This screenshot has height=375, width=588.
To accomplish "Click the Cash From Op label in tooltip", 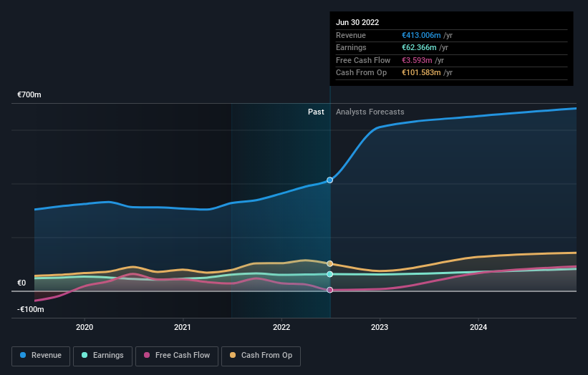I will click(361, 73).
